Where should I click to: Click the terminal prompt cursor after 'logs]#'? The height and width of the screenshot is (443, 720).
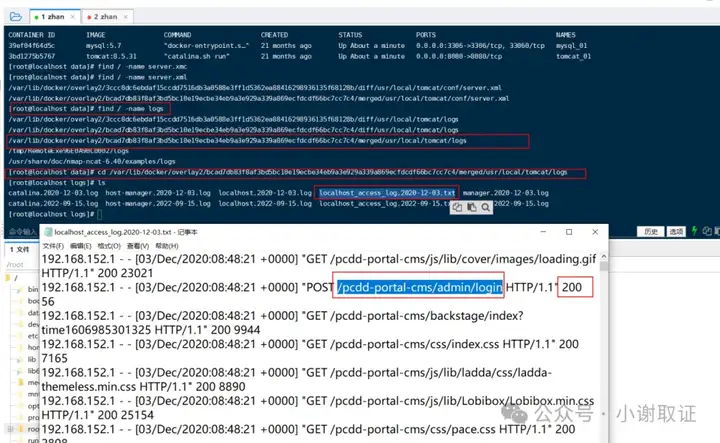click(100, 214)
